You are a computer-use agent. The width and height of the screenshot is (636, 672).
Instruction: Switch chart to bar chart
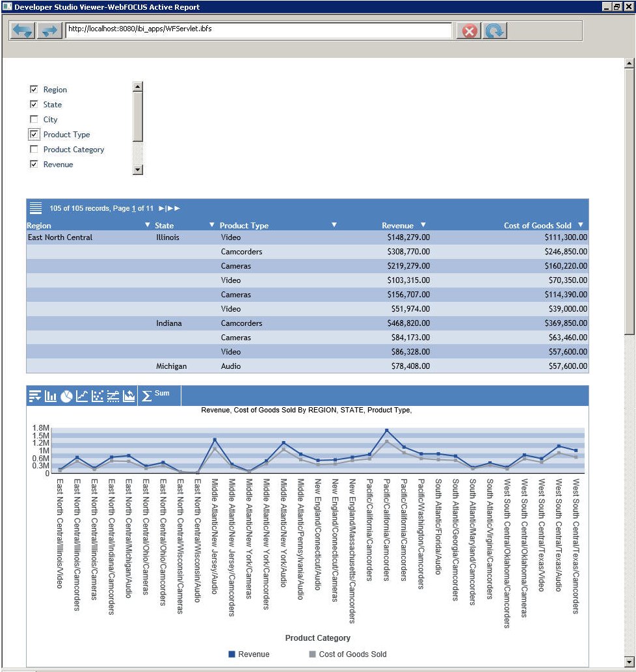click(x=51, y=396)
